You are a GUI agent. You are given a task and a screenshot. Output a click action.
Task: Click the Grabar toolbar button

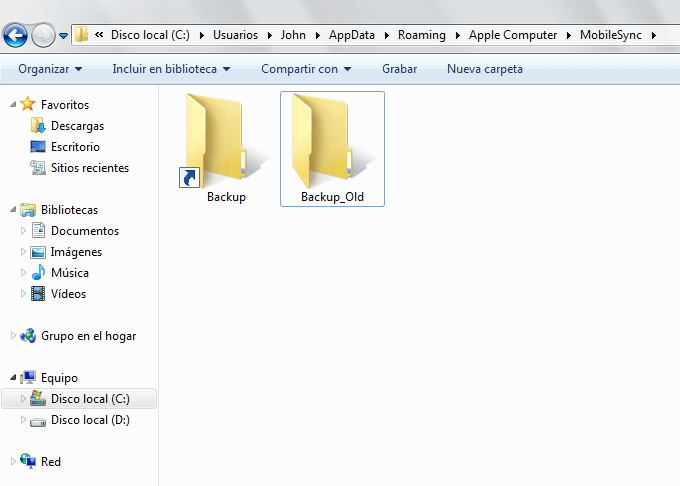tap(400, 69)
